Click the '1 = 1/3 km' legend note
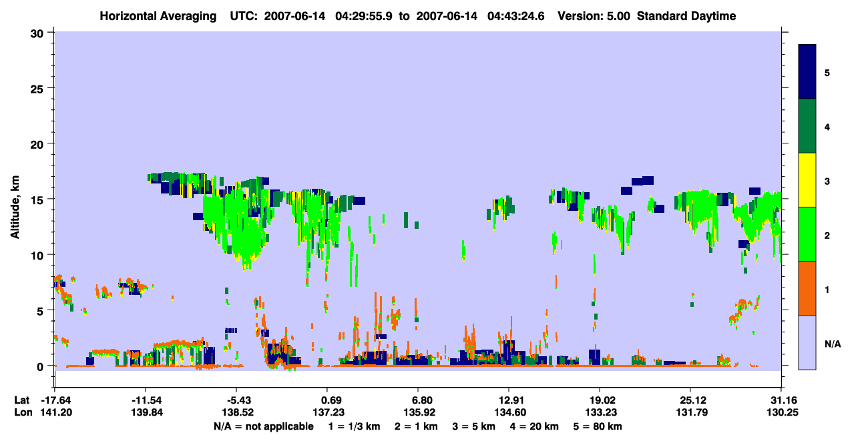 [355, 426]
